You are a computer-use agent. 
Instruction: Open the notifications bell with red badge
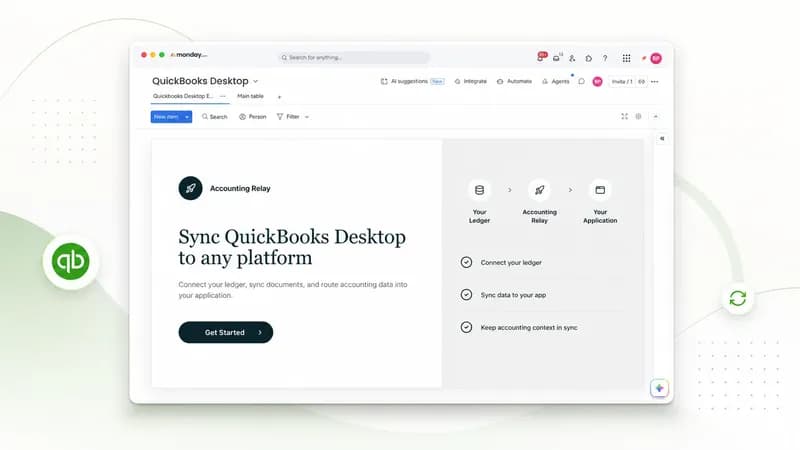(x=541, y=57)
